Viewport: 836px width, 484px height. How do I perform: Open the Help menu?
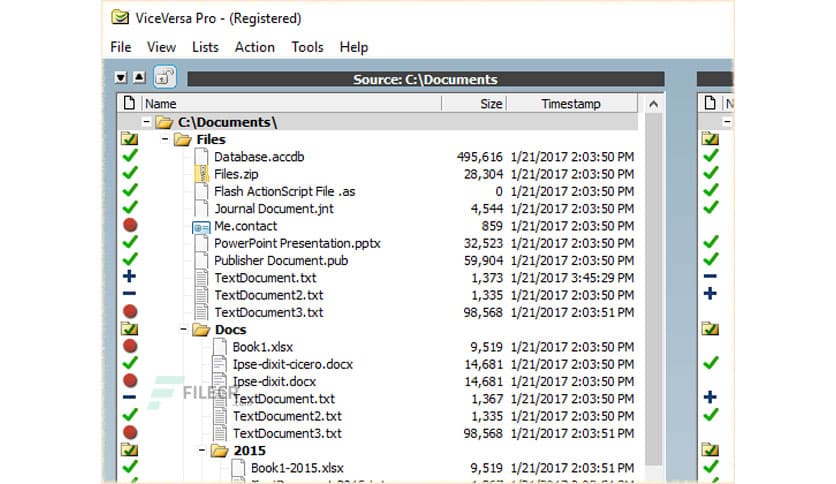(x=353, y=47)
